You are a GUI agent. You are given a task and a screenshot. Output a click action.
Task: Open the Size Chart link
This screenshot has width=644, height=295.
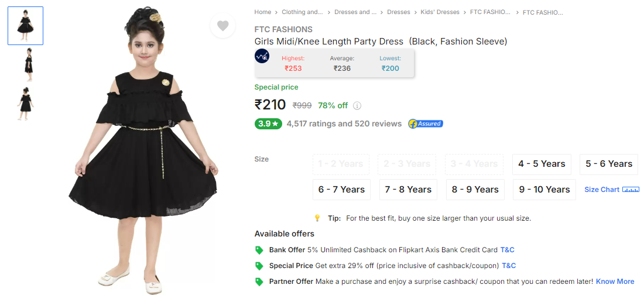point(602,190)
